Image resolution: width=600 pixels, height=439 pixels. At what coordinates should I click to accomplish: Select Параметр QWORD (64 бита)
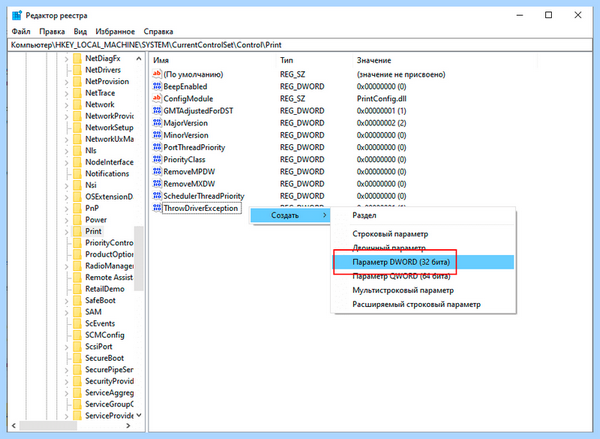[x=423, y=276]
